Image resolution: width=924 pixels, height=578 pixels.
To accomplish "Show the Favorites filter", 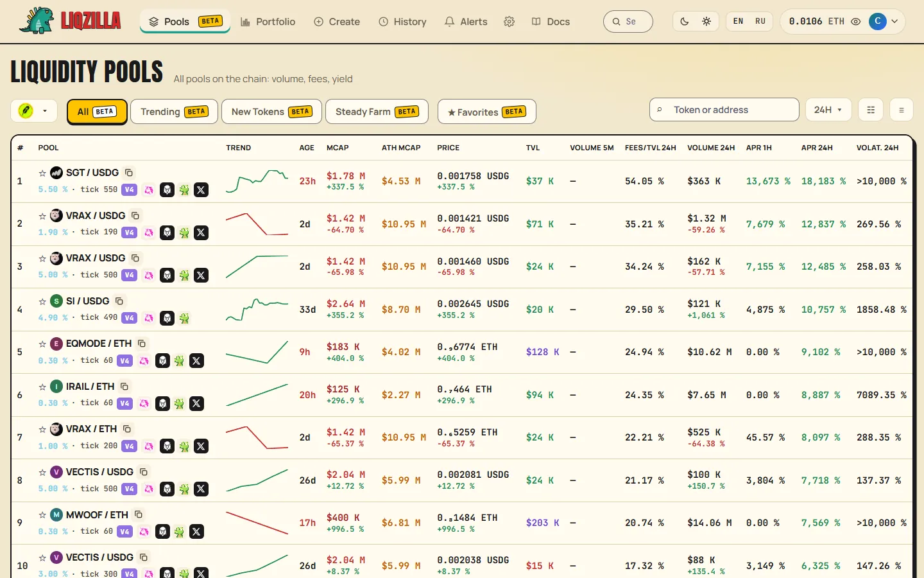I will pos(487,112).
